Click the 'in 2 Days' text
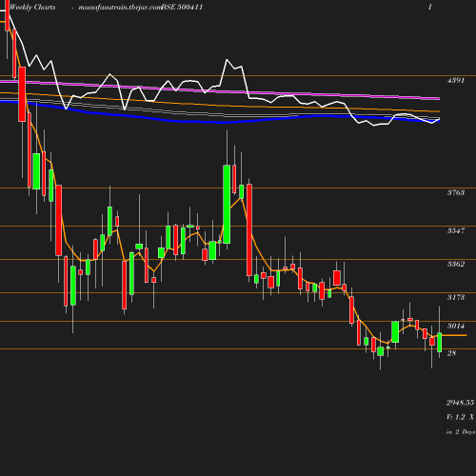This screenshot has height=476, width=476. tap(461, 432)
